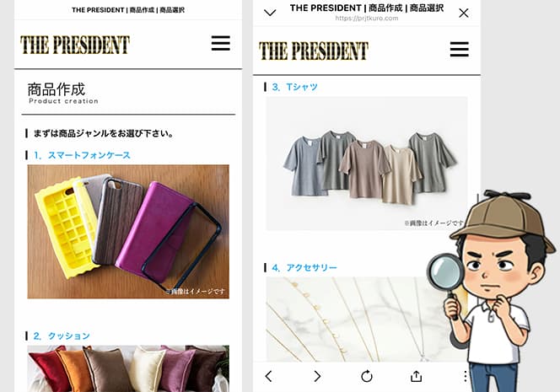Tap the browser forward arrow
The height and width of the screenshot is (392, 560).
tap(317, 376)
